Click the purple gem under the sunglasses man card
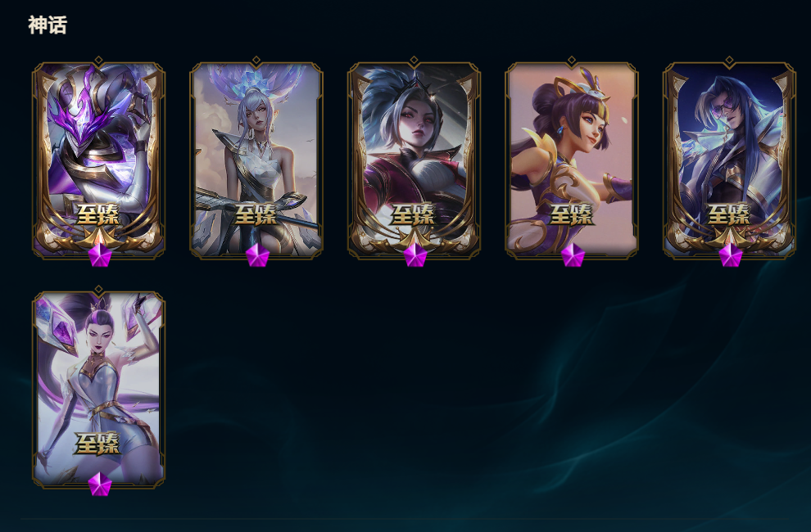The image size is (811, 532). pos(731,255)
